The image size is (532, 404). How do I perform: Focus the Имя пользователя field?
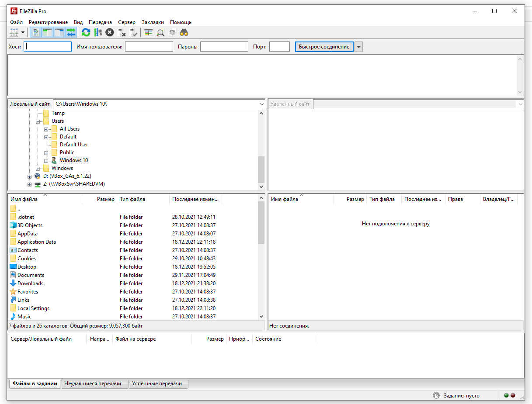[149, 47]
